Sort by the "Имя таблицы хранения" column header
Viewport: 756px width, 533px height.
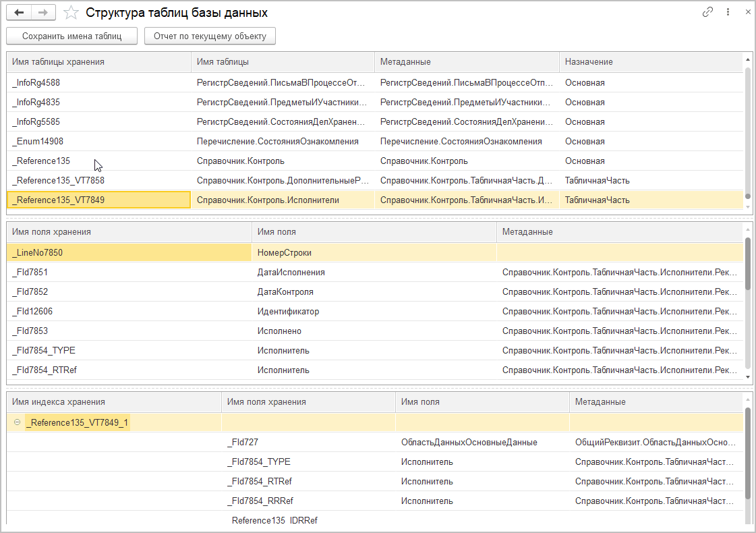click(x=98, y=61)
